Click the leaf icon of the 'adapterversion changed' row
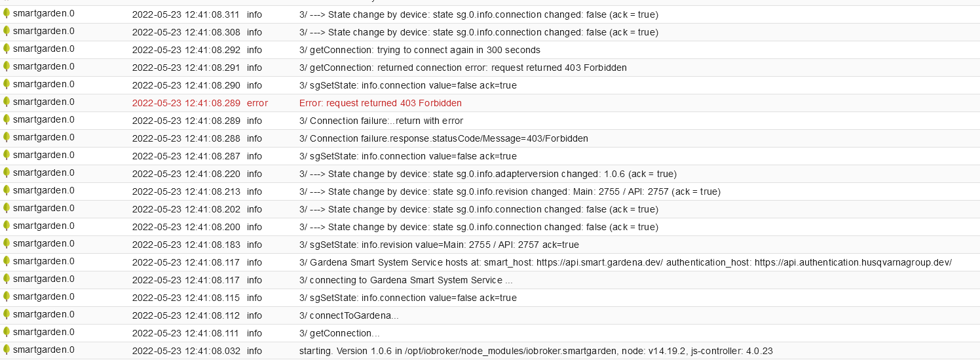The height and width of the screenshot is (360, 980). (x=7, y=173)
